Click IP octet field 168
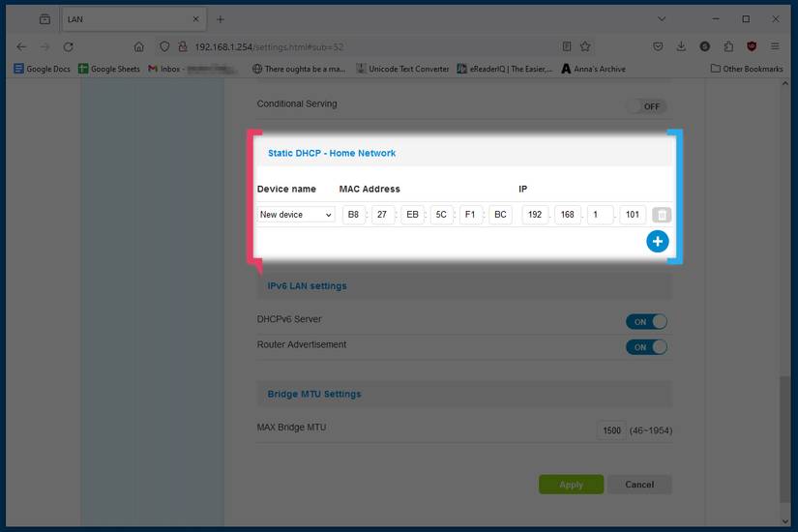This screenshot has width=798, height=532. pyautogui.click(x=568, y=215)
